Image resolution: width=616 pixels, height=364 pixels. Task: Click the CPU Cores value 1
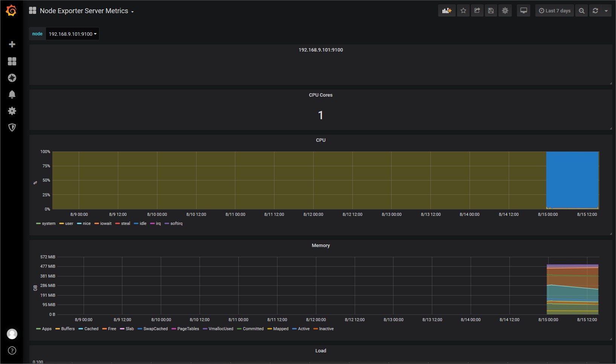click(x=321, y=115)
